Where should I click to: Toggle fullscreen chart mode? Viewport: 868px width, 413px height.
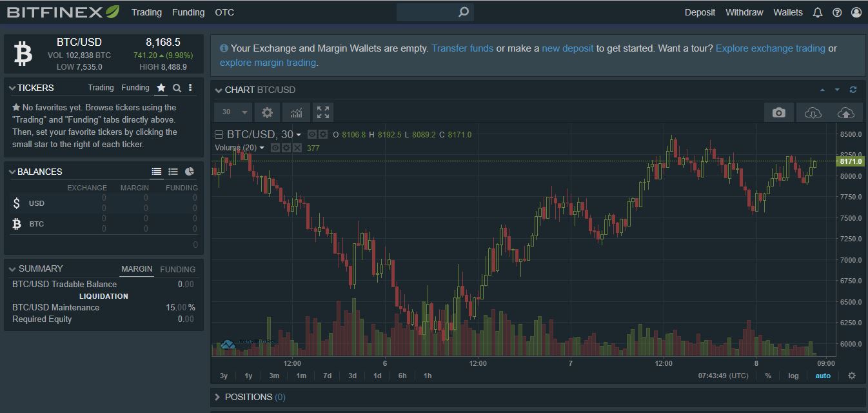pyautogui.click(x=323, y=112)
